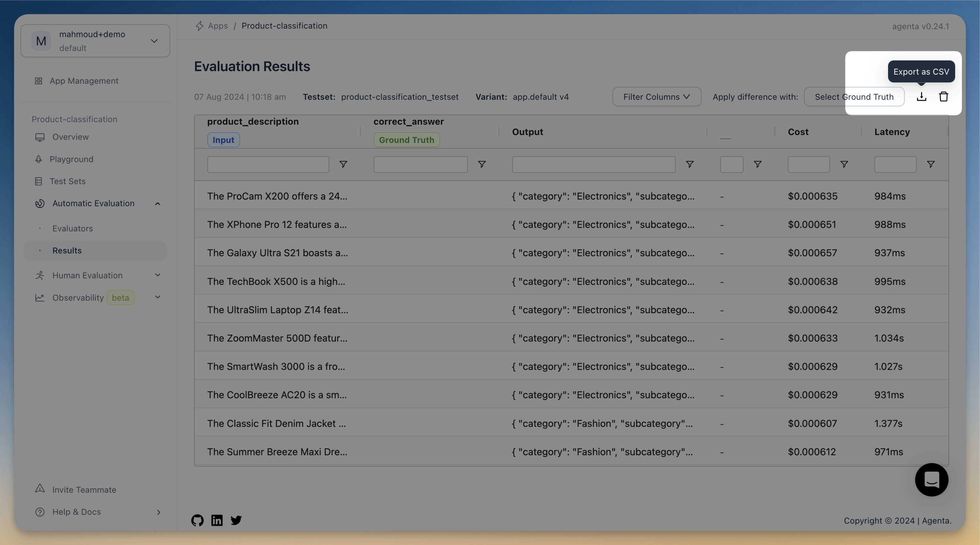
Task: Open the GitHub footer icon
Action: coord(197,520)
